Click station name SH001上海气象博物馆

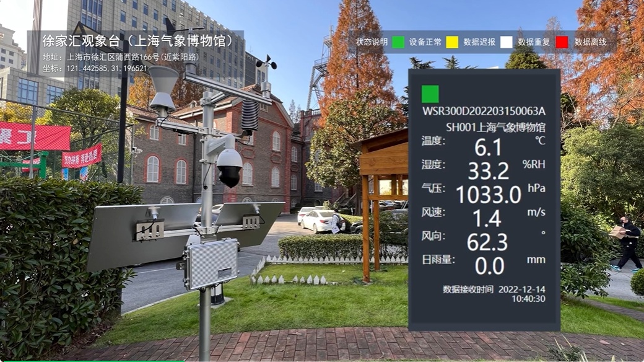click(495, 127)
